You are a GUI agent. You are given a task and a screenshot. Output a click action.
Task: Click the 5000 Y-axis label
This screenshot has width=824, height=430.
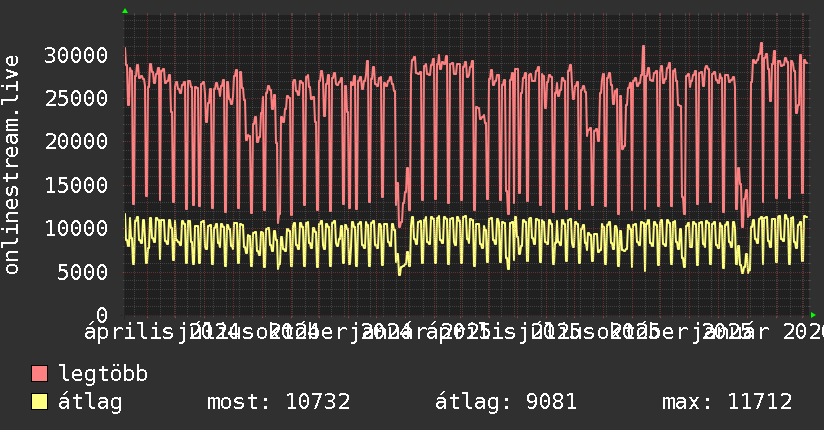click(85, 271)
